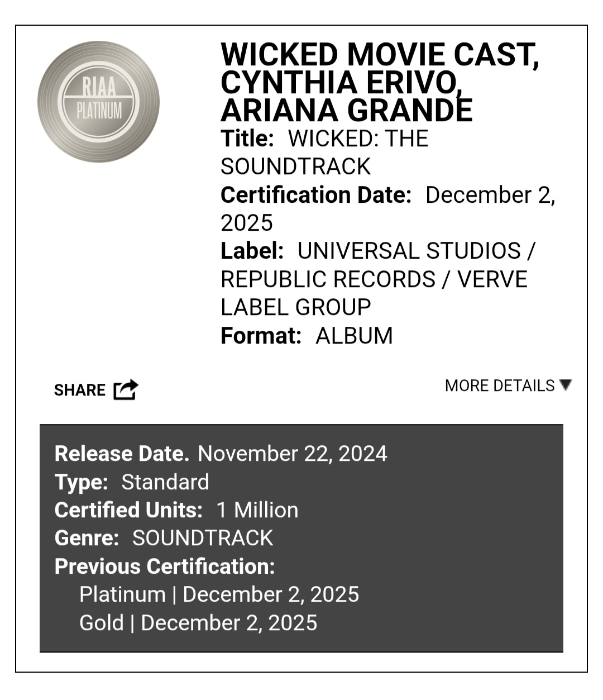Click the Label field heading
Screen dimensions: 603x700
tap(252, 251)
